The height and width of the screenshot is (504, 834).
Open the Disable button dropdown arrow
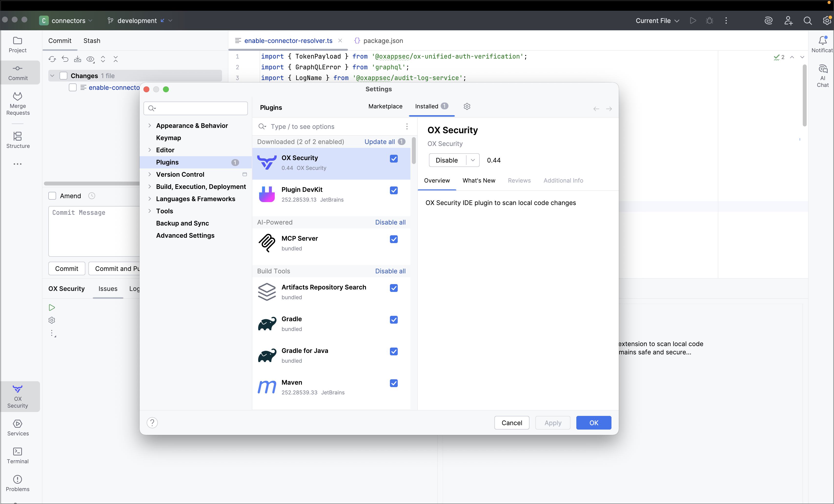(x=473, y=160)
